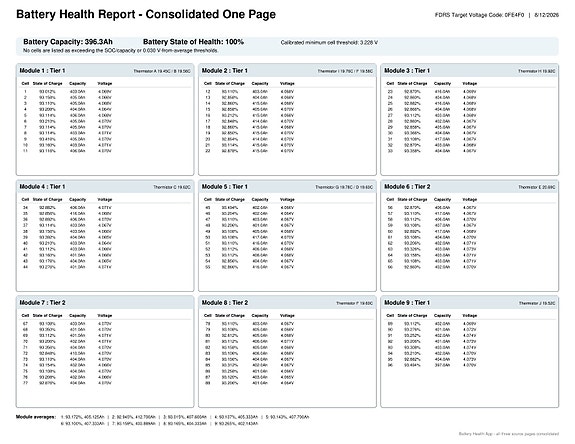Viewport: 575px width, 444px height.
Task: Click Module 9 Thermistor J reading
Action: point(537,303)
